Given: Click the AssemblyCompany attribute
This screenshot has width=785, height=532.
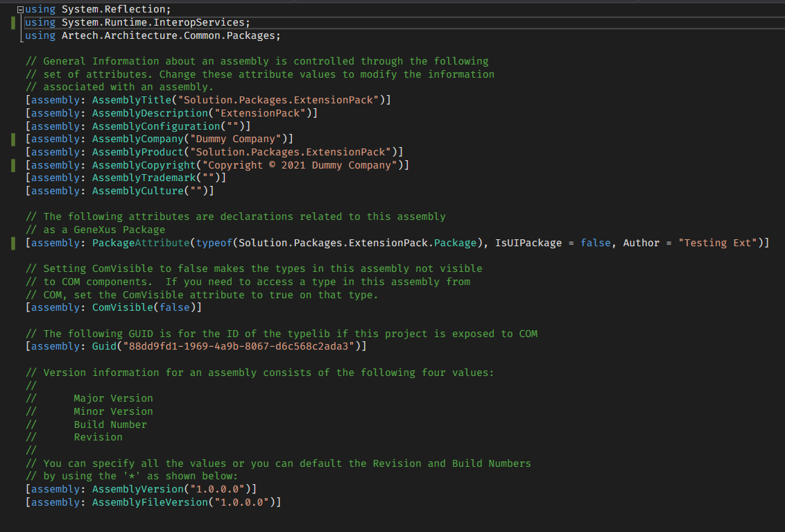Looking at the screenshot, I should [138, 139].
